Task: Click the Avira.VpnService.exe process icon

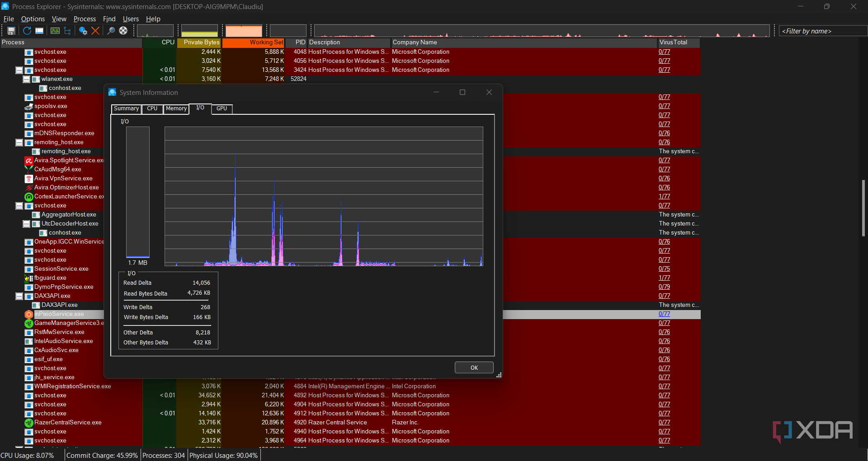Action: [29, 179]
